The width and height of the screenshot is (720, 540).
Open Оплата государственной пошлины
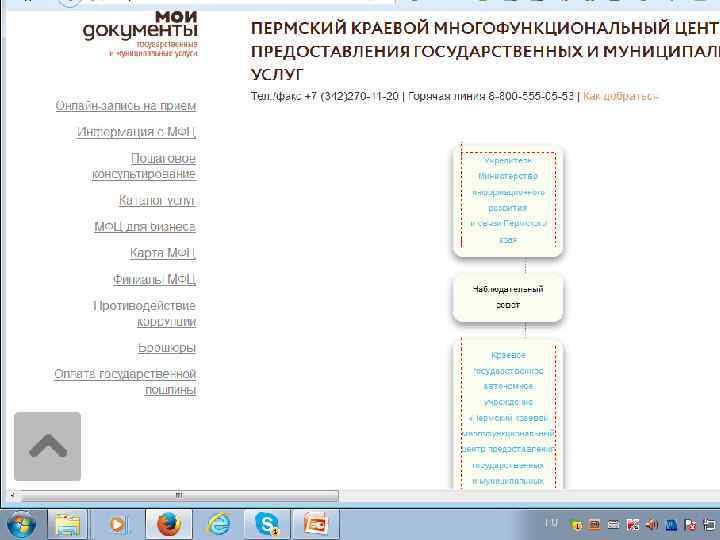(x=125, y=382)
